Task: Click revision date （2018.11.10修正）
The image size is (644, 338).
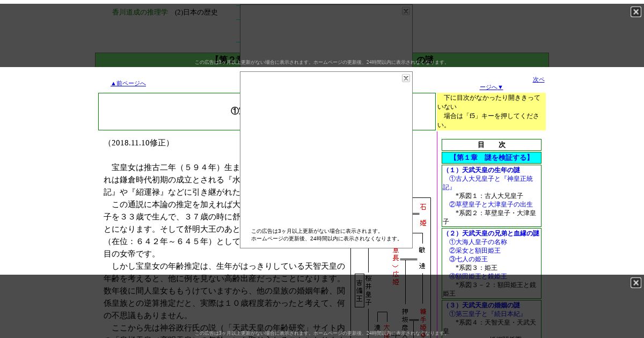Action: pos(138,143)
